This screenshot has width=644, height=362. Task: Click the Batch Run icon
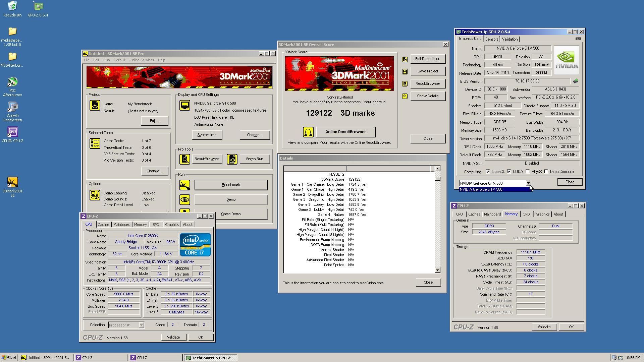(232, 159)
